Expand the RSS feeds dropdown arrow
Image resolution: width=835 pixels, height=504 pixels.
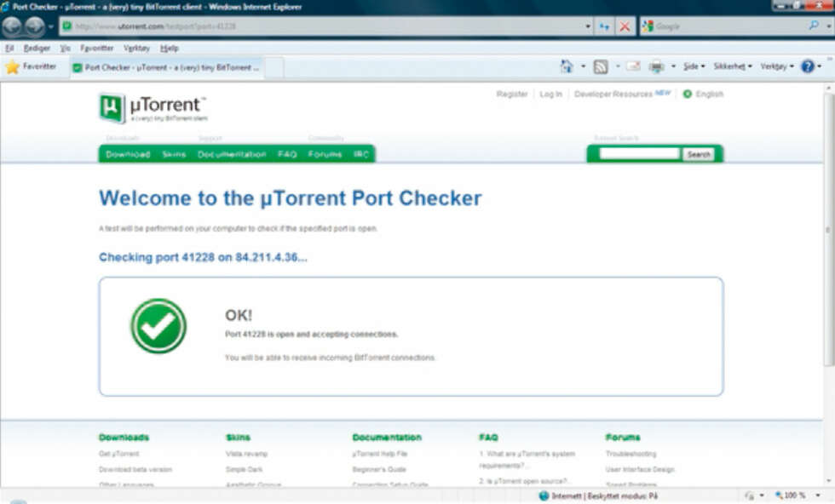coord(618,66)
